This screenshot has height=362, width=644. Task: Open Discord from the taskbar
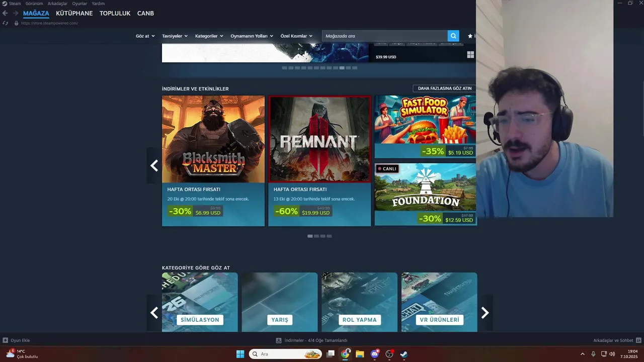coord(374,354)
